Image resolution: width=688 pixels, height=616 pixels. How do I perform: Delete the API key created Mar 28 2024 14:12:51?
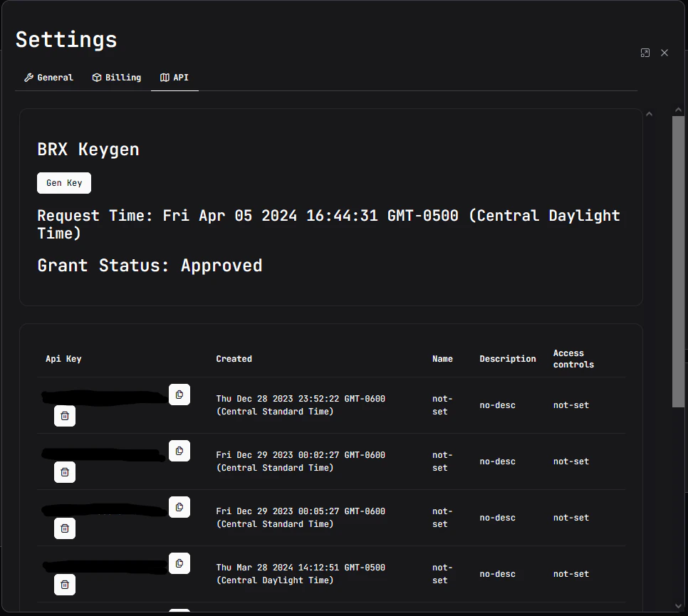pos(65,585)
